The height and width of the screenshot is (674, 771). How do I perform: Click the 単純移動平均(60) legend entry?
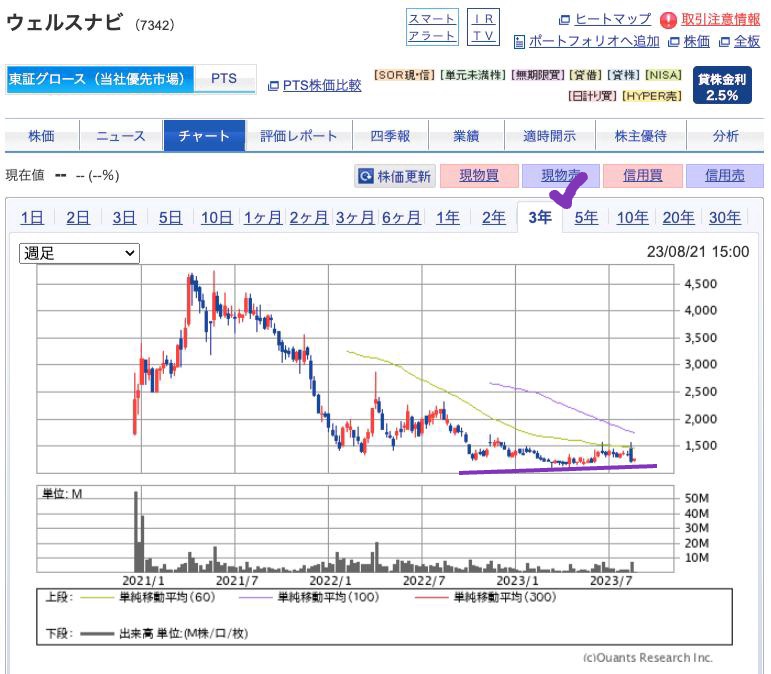[148, 597]
